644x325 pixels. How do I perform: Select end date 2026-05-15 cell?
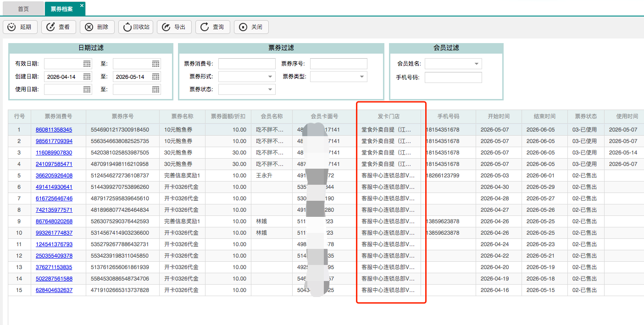point(544,290)
